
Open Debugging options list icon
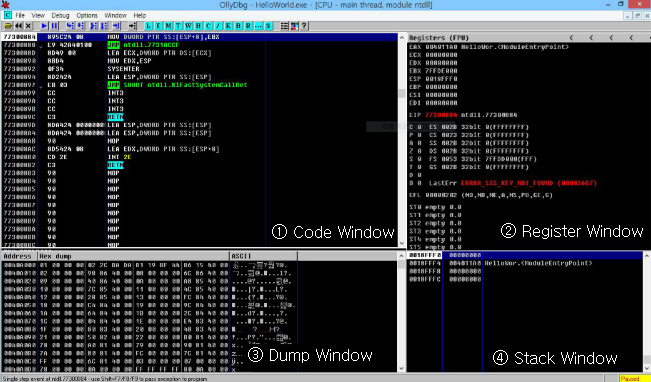284,26
